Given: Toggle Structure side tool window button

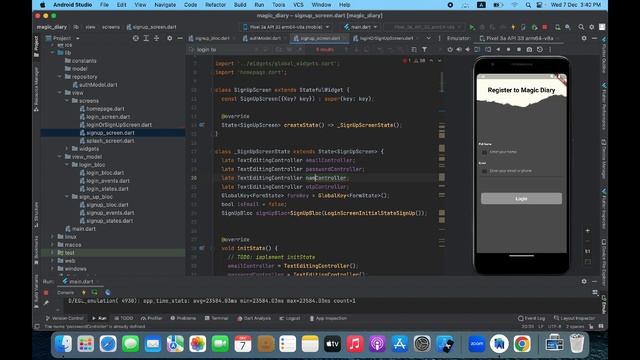Looking at the screenshot, I should [x=36, y=214].
